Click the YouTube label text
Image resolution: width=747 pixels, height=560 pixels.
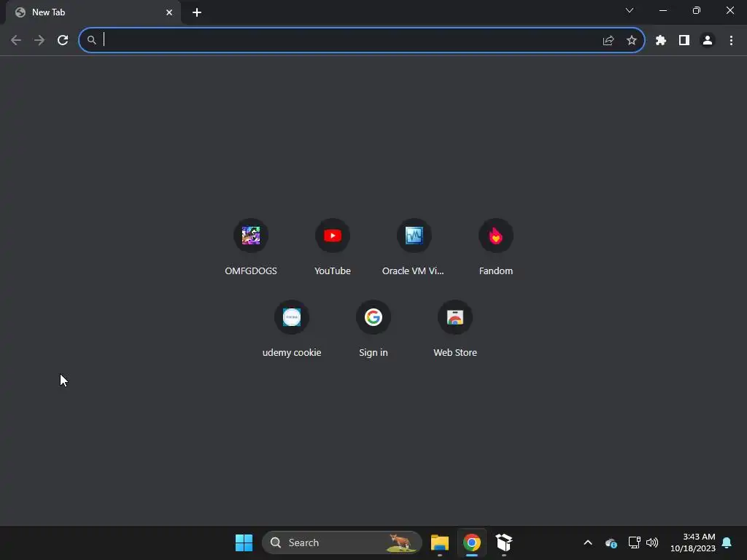tap(333, 271)
